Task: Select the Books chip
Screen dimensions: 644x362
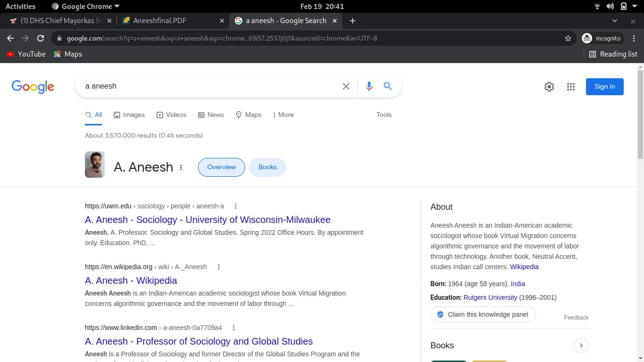Action: (267, 167)
